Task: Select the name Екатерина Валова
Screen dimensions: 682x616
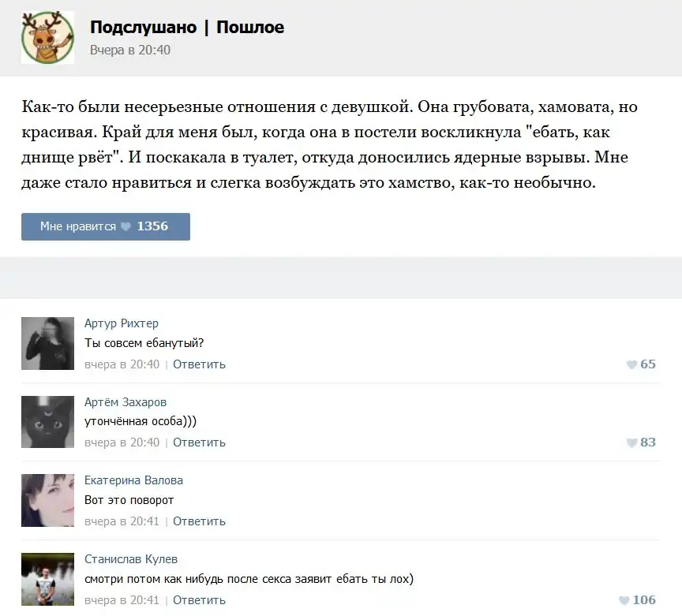Action: [x=133, y=480]
